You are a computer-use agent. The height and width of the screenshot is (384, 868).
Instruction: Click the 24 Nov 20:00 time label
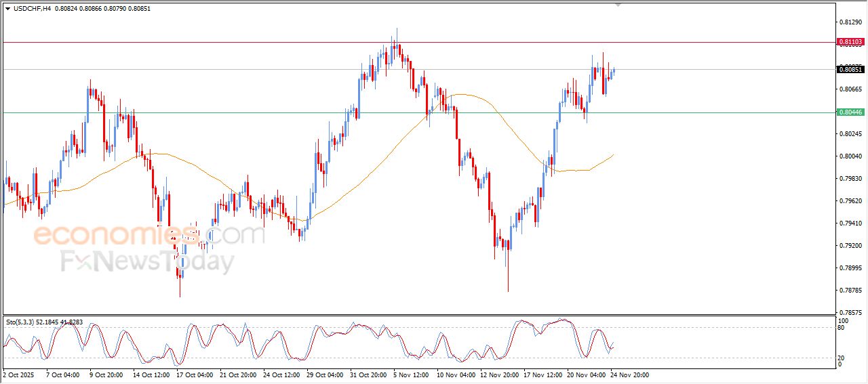point(630,375)
